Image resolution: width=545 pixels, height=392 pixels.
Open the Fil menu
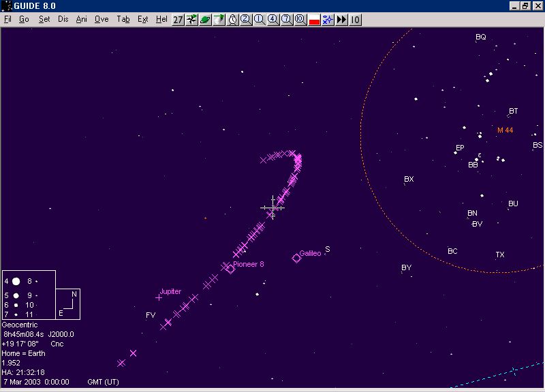[7, 20]
